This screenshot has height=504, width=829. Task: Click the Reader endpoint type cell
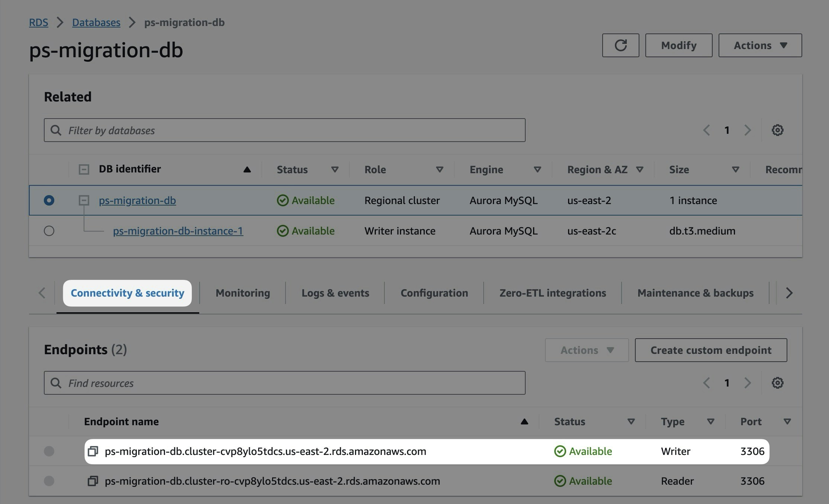click(677, 481)
